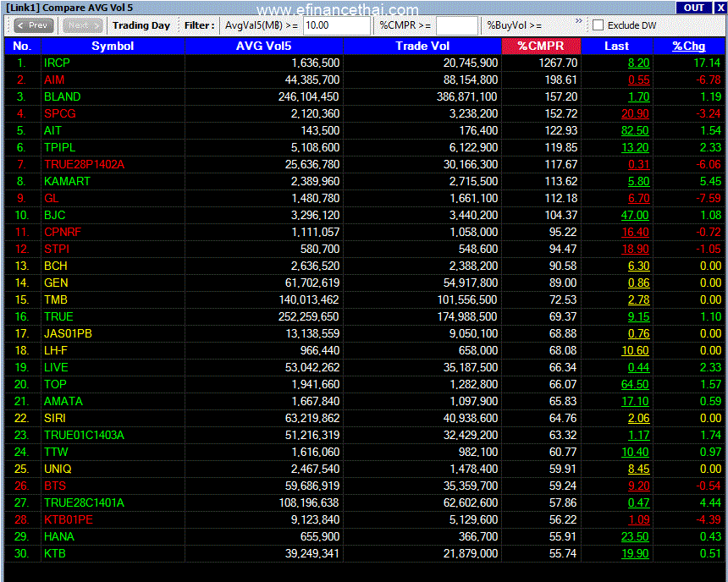
Task: Click the disabled Next button
Action: [83, 25]
